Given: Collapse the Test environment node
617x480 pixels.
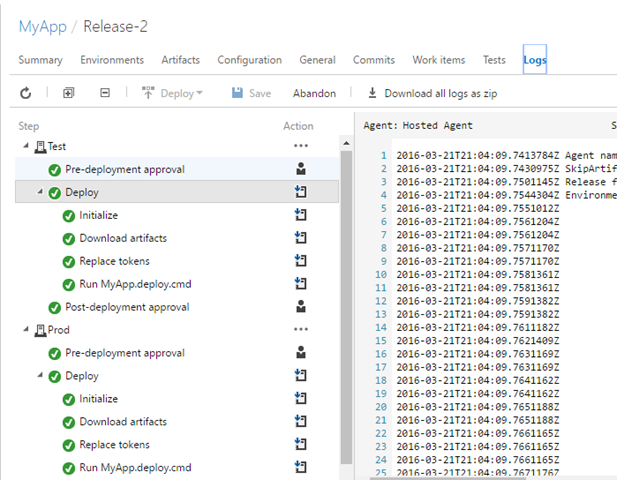Looking at the screenshot, I should pyautogui.click(x=26, y=146).
